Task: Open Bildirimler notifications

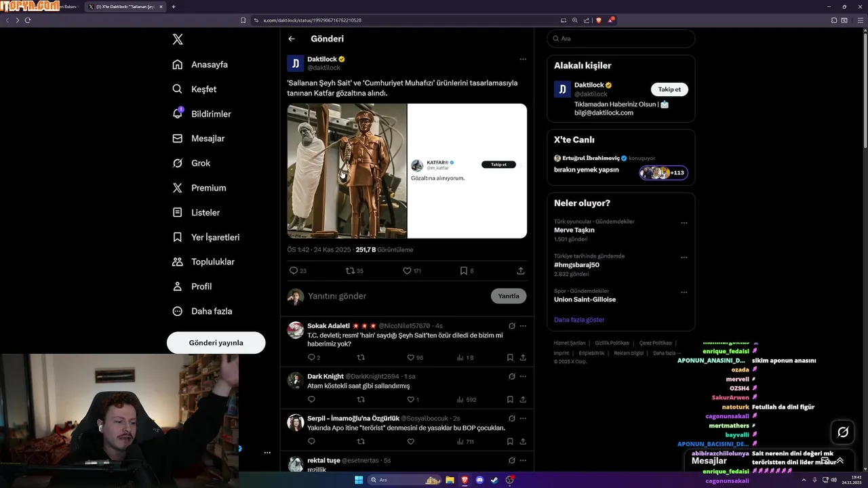Action: [202, 114]
